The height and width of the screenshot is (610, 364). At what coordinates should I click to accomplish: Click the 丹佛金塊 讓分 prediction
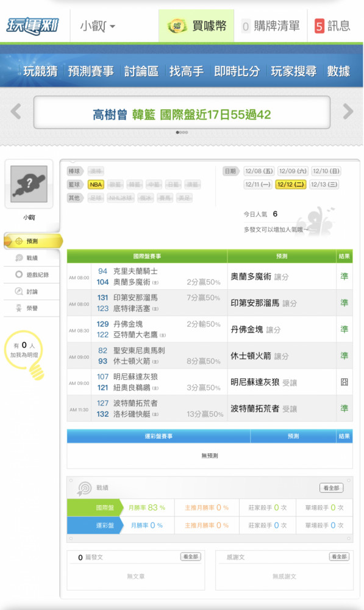point(255,329)
